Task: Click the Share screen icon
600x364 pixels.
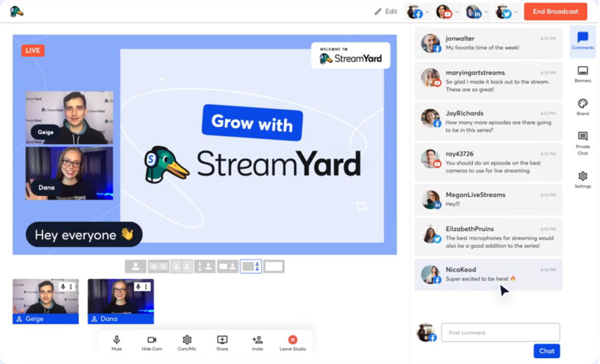Action: pos(222,339)
